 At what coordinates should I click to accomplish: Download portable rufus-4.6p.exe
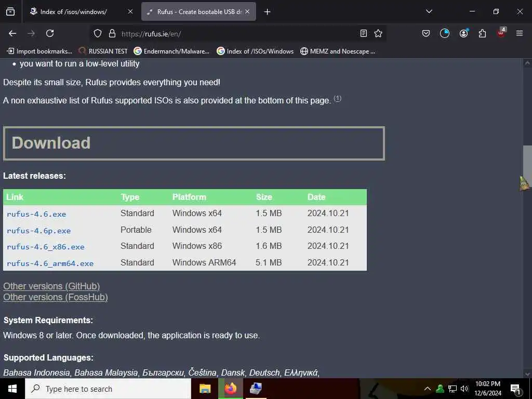[x=38, y=231]
